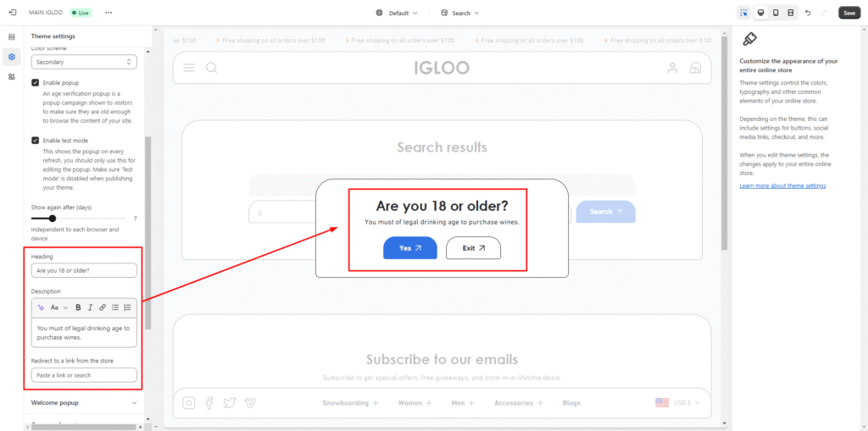Disable the Enable test mode checkbox
This screenshot has width=868, height=431.
tap(36, 141)
